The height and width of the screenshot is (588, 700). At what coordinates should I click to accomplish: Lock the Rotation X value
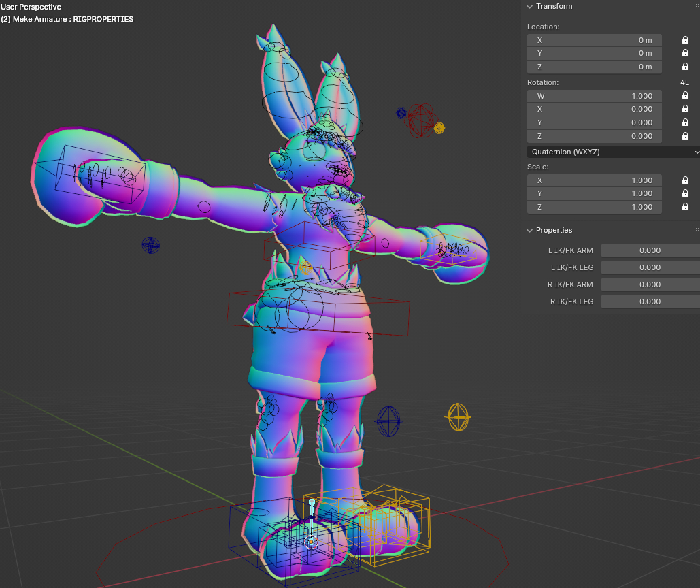pos(685,109)
